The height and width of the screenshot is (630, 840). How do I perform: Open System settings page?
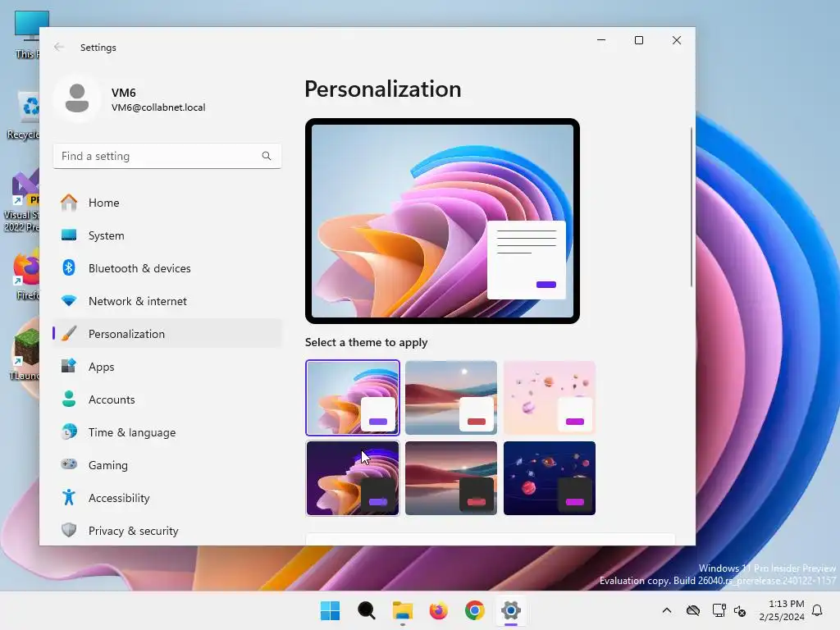coord(167,235)
